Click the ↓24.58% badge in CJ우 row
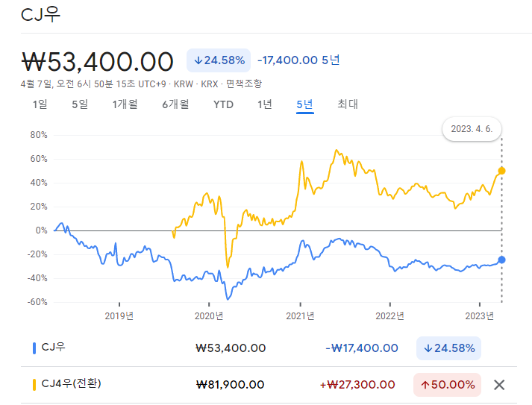Viewport: 532px width, 405px height. tap(448, 348)
